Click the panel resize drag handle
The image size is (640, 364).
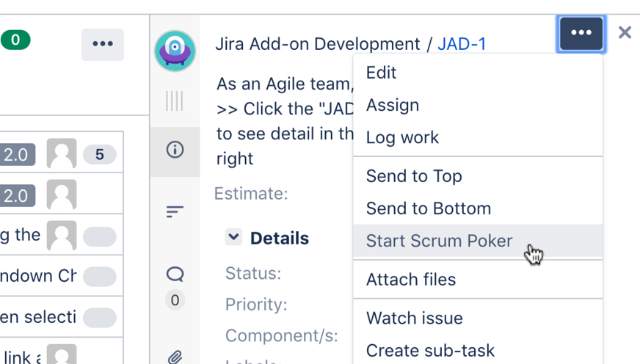(x=175, y=101)
